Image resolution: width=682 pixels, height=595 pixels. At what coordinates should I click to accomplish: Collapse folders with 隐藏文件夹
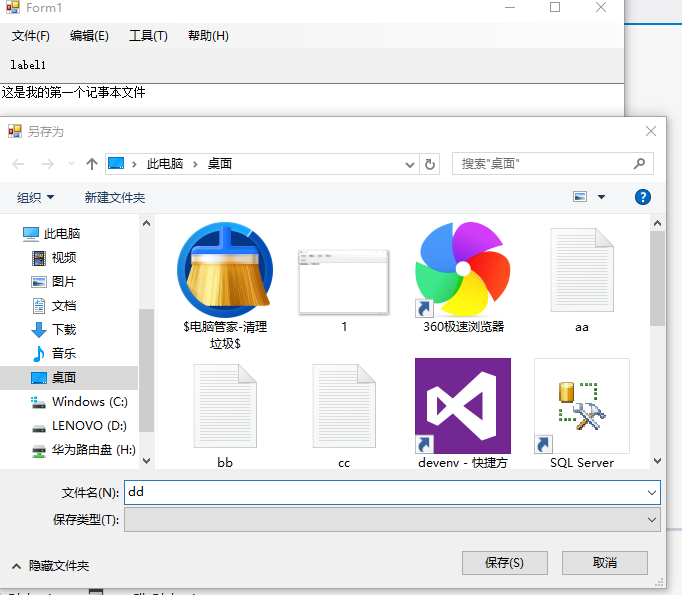tap(50, 566)
